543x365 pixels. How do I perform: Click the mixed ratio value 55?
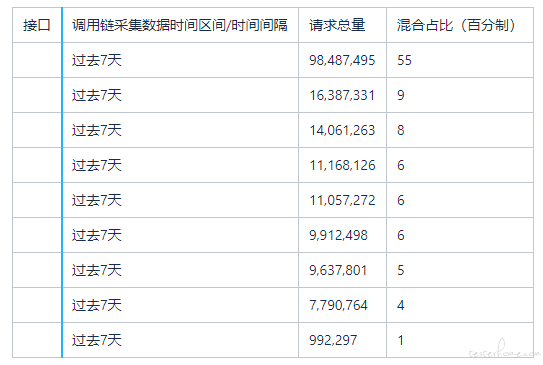pos(460,60)
